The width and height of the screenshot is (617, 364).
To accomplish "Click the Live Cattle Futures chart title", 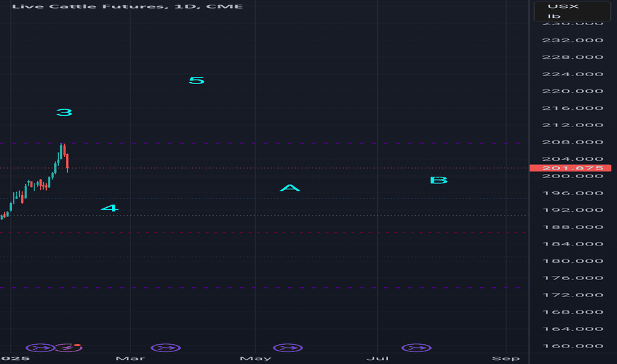I will (128, 7).
